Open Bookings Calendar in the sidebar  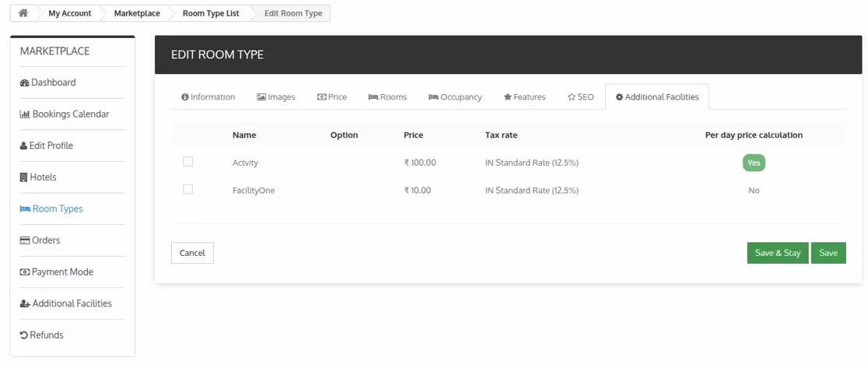click(65, 114)
